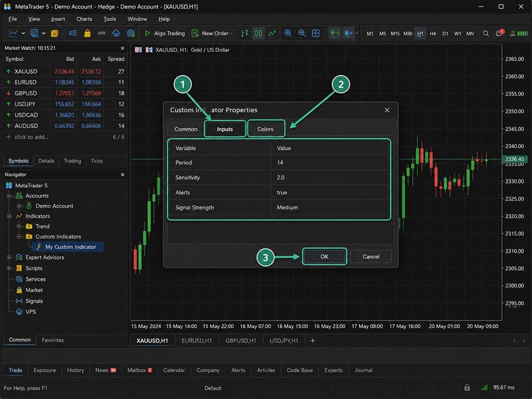Image resolution: width=532 pixels, height=399 pixels.
Task: Open the Insert menu
Action: (58, 19)
